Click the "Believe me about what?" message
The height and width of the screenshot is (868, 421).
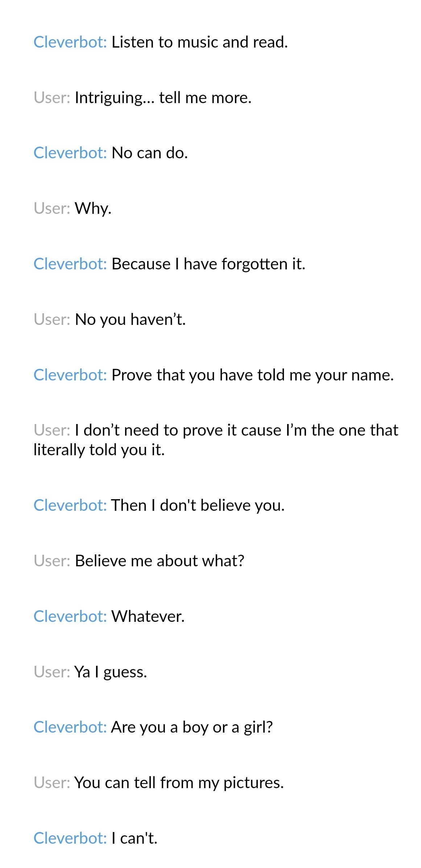pos(160,561)
